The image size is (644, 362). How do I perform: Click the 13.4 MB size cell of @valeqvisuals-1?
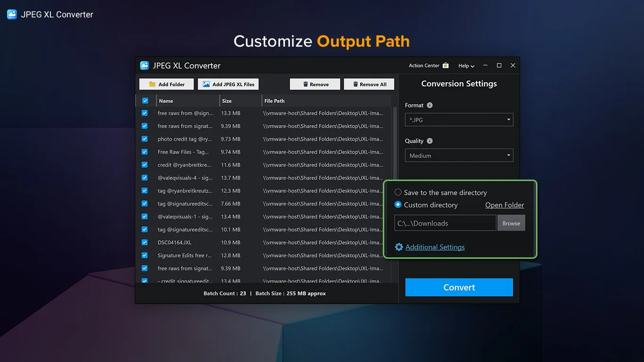point(231,217)
